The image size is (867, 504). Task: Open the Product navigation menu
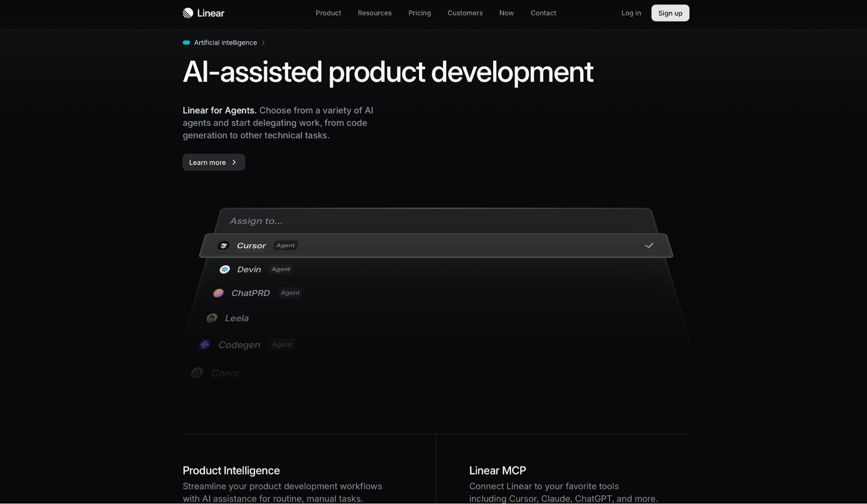(x=328, y=13)
